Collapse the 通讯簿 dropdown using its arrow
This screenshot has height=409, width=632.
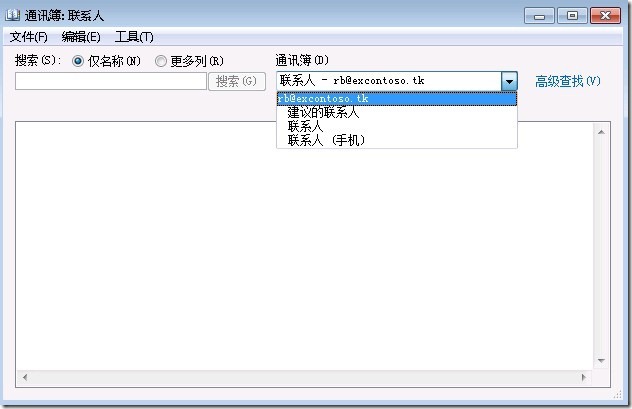509,81
